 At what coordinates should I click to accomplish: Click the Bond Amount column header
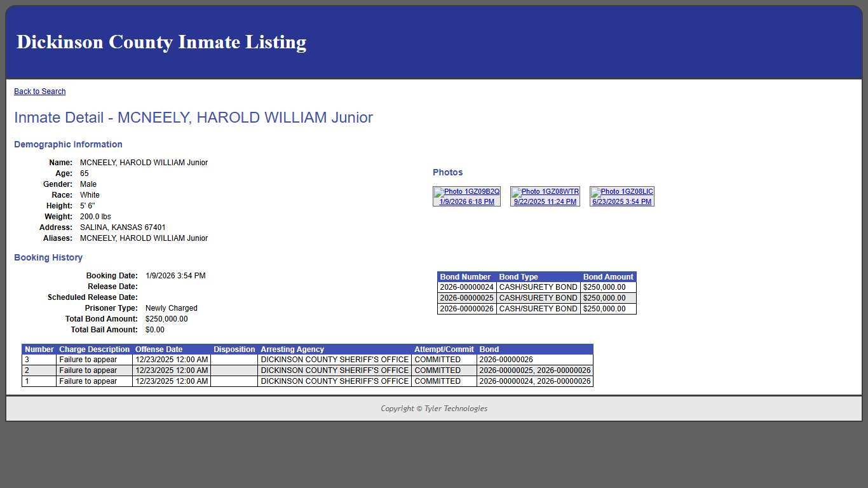point(608,276)
